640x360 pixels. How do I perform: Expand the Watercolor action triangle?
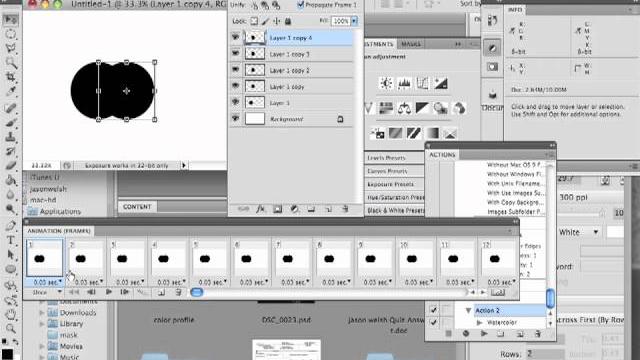(x=480, y=323)
